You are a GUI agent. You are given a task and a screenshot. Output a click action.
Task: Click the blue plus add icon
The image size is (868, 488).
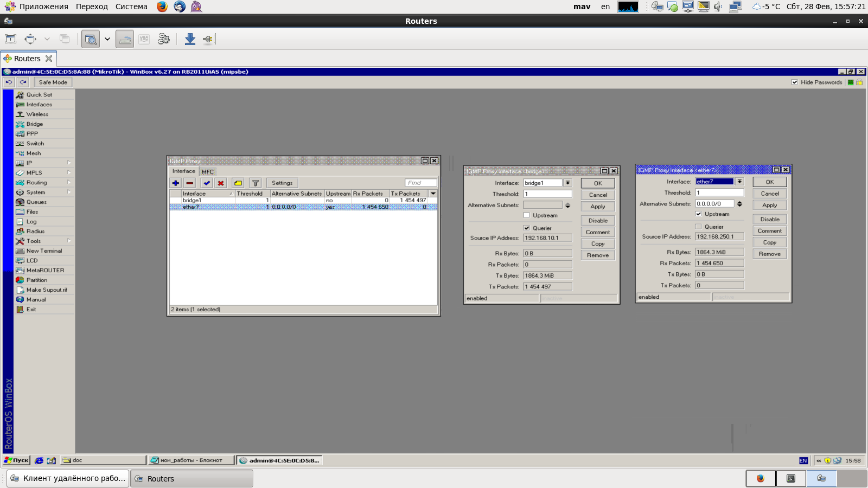pyautogui.click(x=176, y=183)
